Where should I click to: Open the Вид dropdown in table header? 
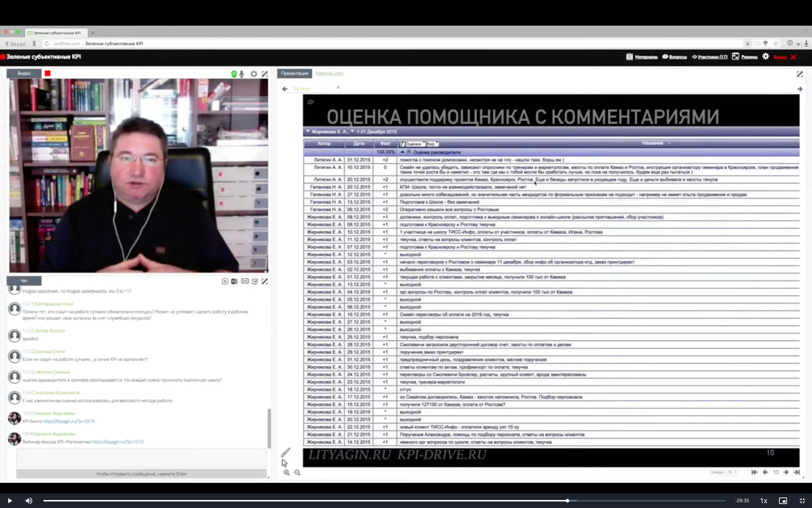click(x=433, y=144)
